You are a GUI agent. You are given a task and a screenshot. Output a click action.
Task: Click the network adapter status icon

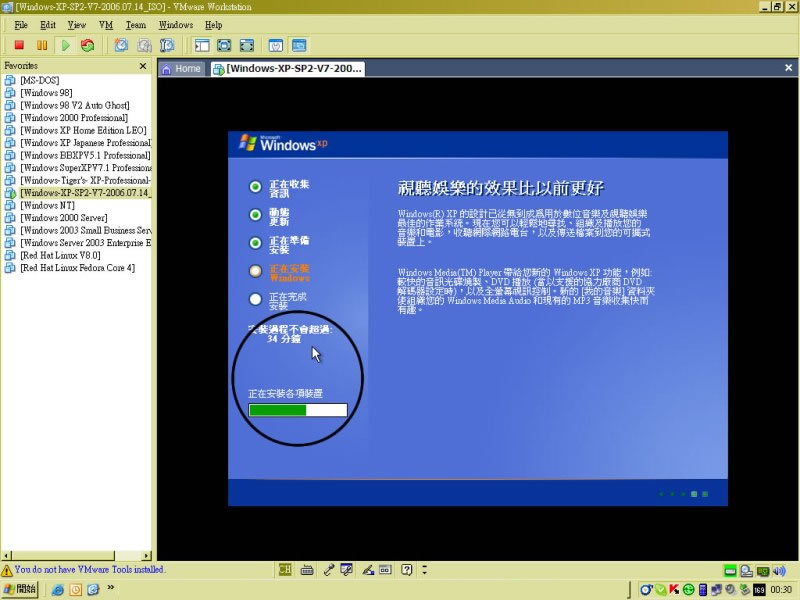click(x=763, y=571)
